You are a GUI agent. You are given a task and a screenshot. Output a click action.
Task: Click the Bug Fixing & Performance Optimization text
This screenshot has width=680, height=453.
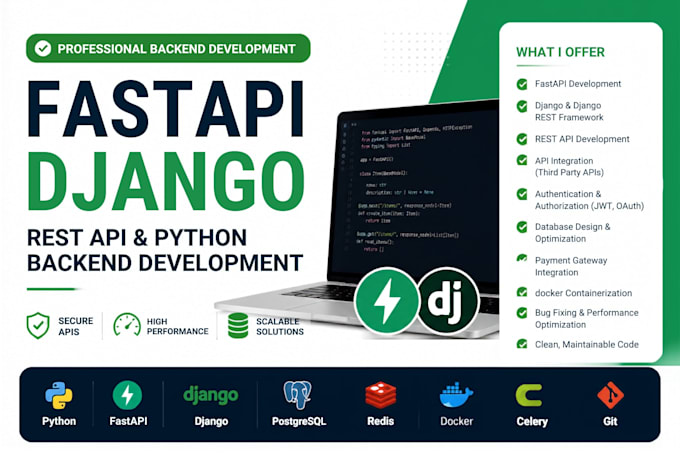tap(586, 319)
